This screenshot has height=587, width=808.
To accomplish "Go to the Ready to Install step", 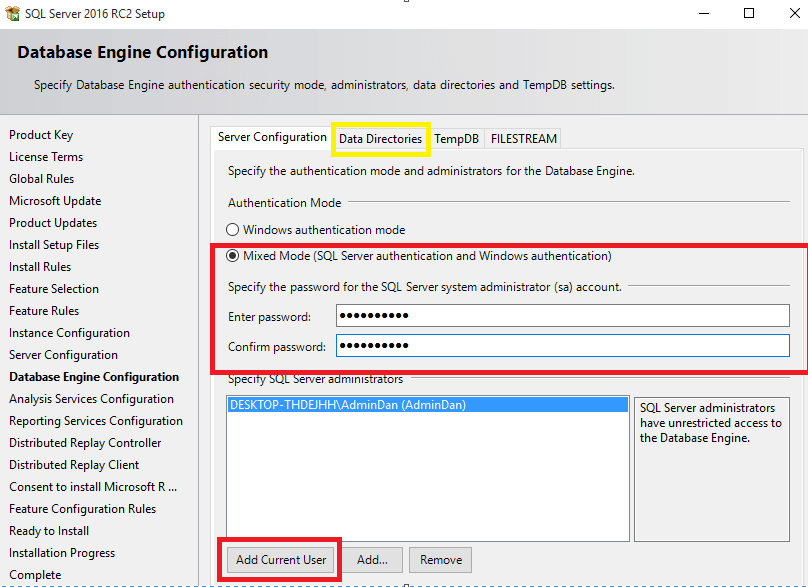I will pyautogui.click(x=48, y=530).
